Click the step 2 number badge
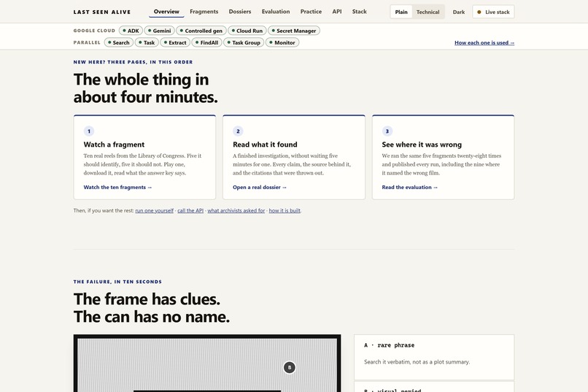The height and width of the screenshot is (392, 588). [238, 131]
